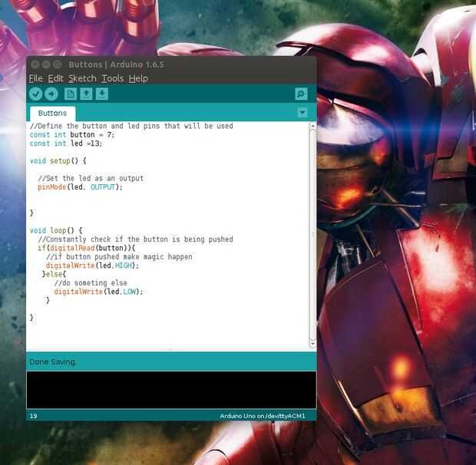Viewport: 476px width, 465px height.
Task: Close the Arduino window
Action: coord(35,64)
